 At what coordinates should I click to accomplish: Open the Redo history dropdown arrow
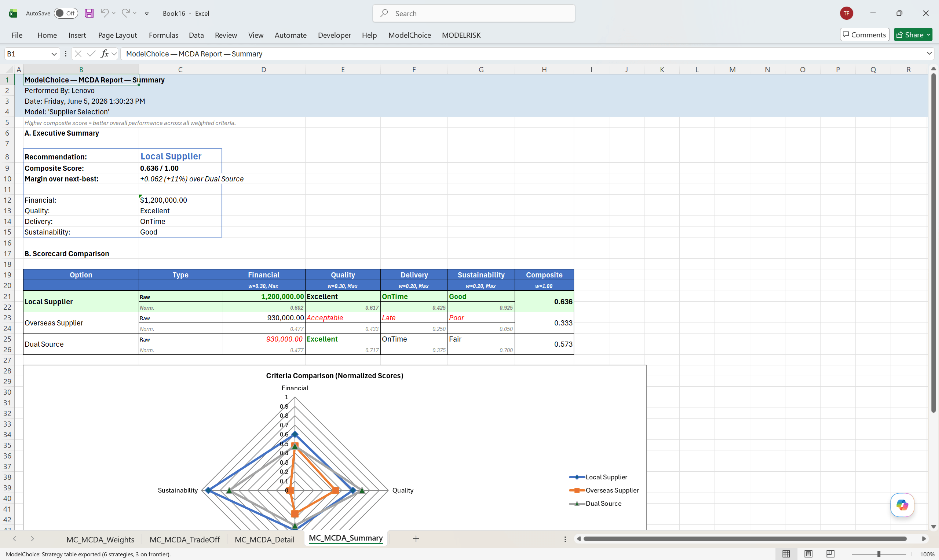click(x=135, y=13)
